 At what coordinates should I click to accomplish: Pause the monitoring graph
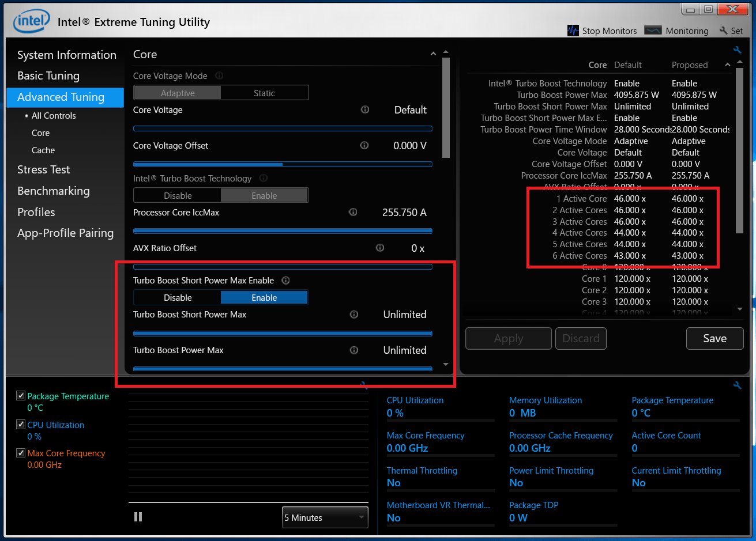[138, 517]
